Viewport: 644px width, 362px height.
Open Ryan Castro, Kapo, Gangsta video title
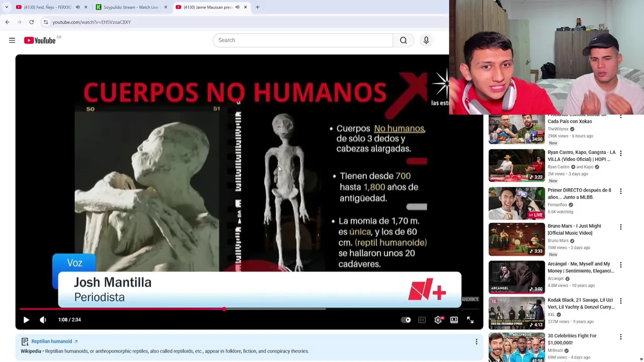pyautogui.click(x=582, y=156)
